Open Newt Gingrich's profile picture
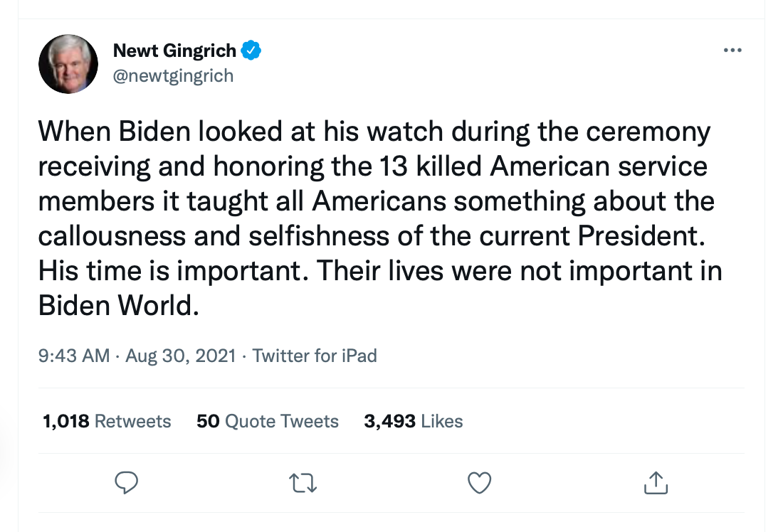Image resolution: width=783 pixels, height=532 pixels. (x=68, y=63)
